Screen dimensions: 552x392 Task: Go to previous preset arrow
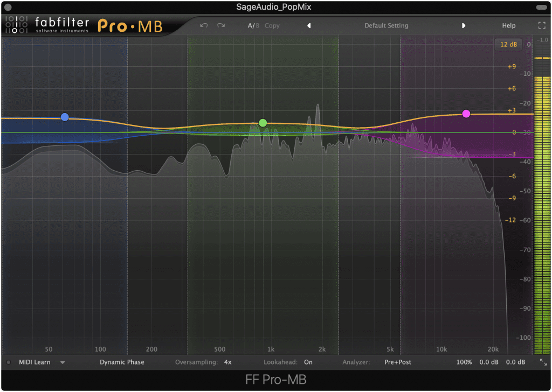(x=309, y=26)
